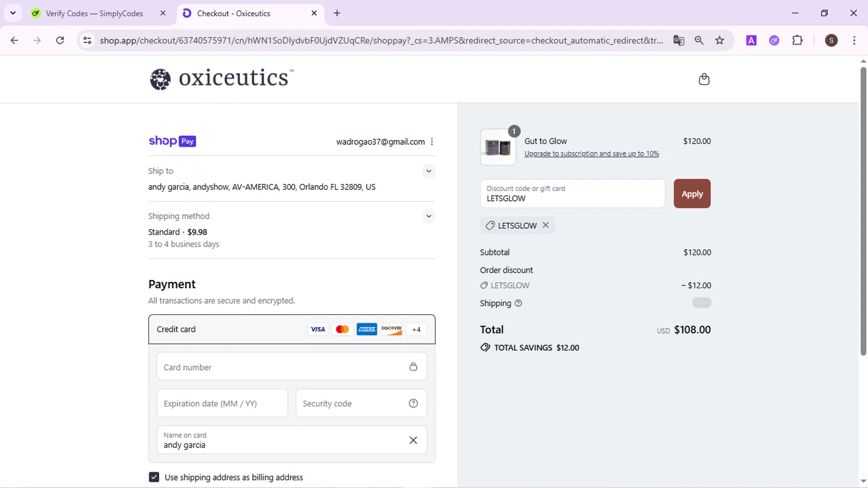The height and width of the screenshot is (488, 868).
Task: Open the round purple extension icon
Action: point(774,41)
